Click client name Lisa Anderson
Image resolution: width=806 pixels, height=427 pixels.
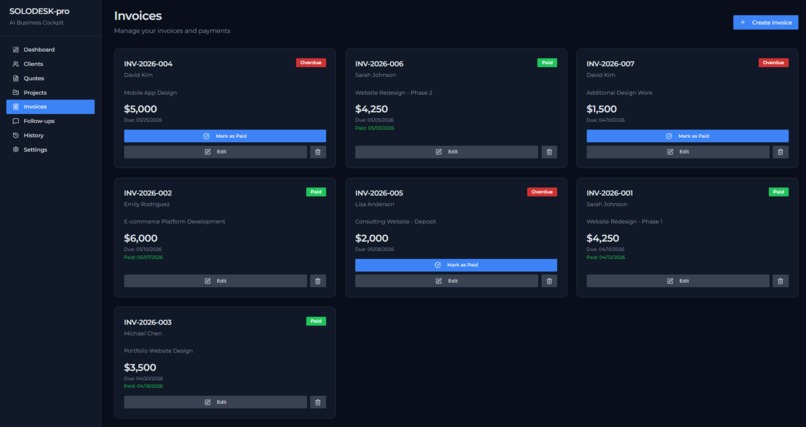[x=375, y=205]
